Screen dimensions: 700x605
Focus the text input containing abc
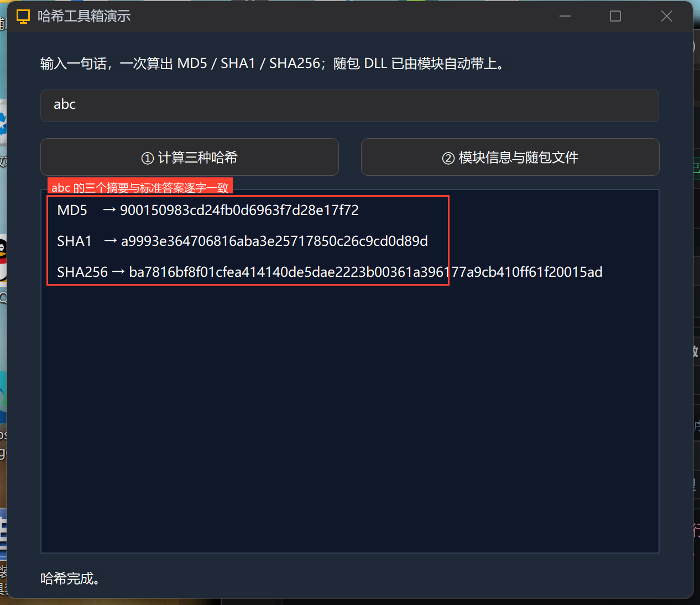(349, 106)
